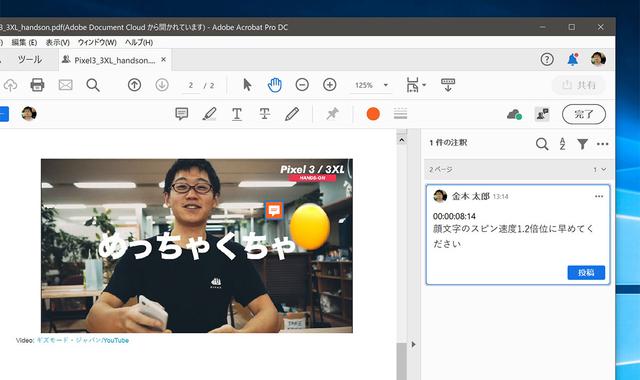This screenshot has width=640, height=380.
Task: Click the current page number field
Action: 191,85
